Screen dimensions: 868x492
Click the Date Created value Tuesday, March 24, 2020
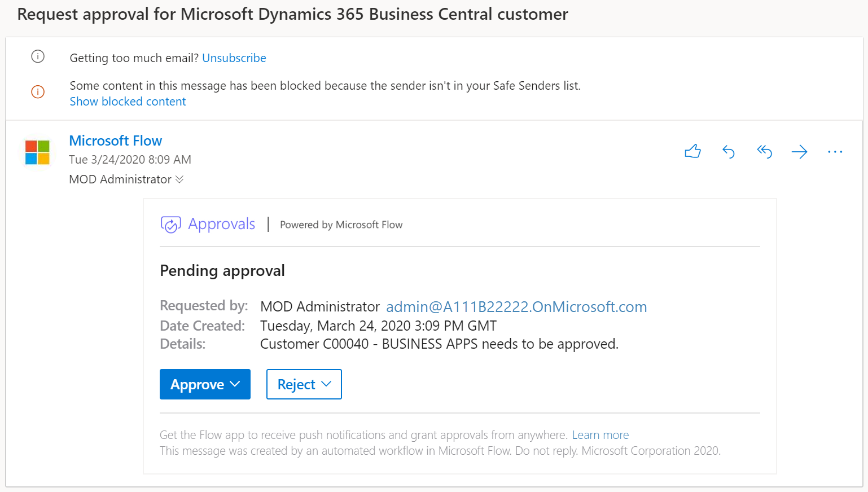pos(378,326)
